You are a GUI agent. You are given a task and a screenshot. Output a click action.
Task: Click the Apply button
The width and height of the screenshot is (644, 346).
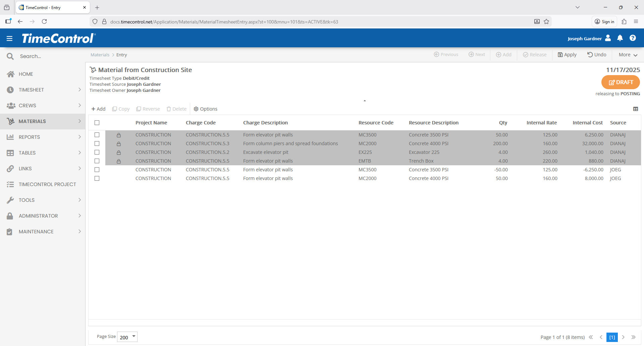[567, 55]
